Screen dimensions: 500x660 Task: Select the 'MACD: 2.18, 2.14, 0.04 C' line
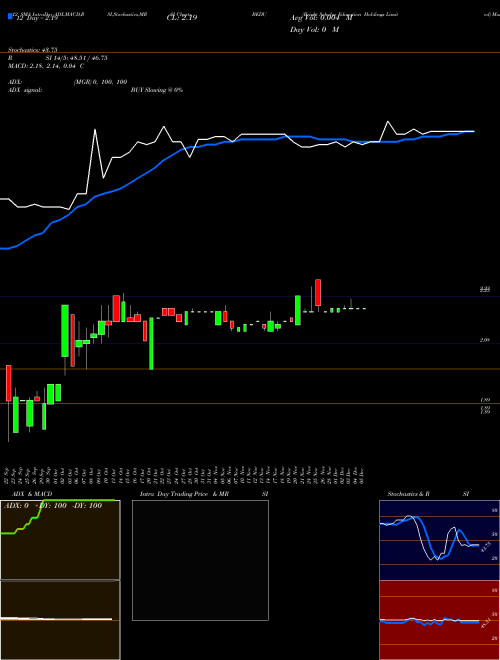point(46,66)
